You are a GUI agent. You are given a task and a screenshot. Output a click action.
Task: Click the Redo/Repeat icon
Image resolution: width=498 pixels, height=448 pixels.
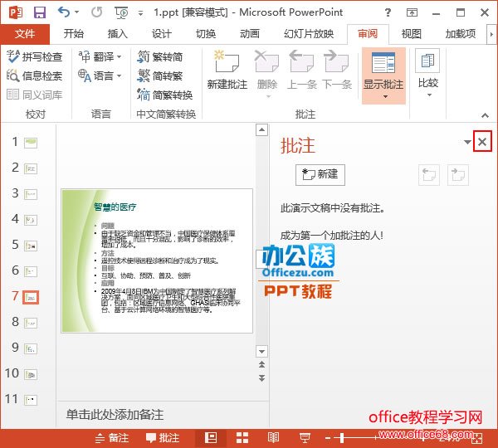coord(96,12)
